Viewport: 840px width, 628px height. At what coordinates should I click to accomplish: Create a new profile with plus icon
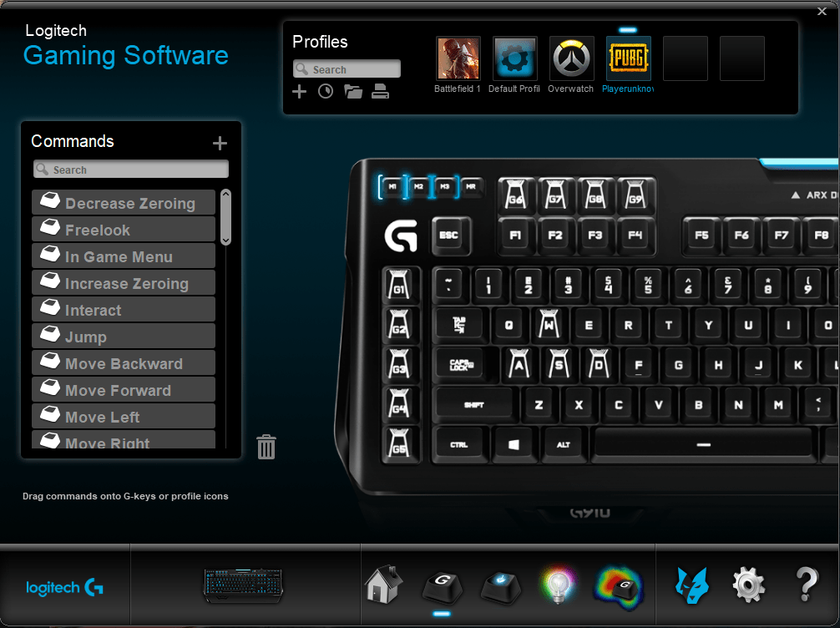[299, 92]
